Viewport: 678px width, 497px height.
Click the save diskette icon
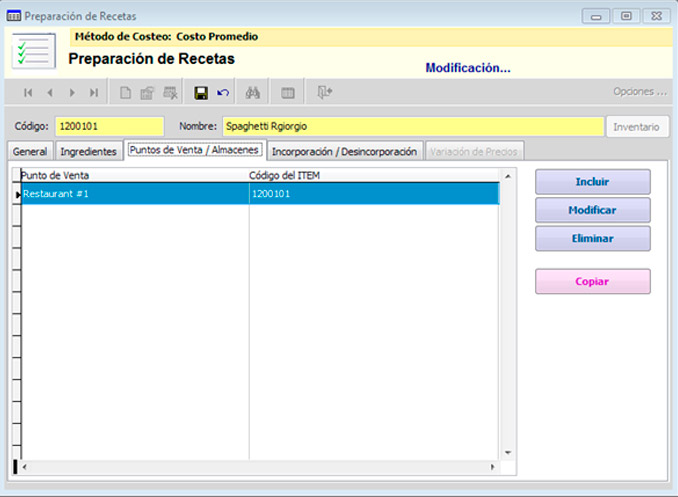click(x=201, y=93)
